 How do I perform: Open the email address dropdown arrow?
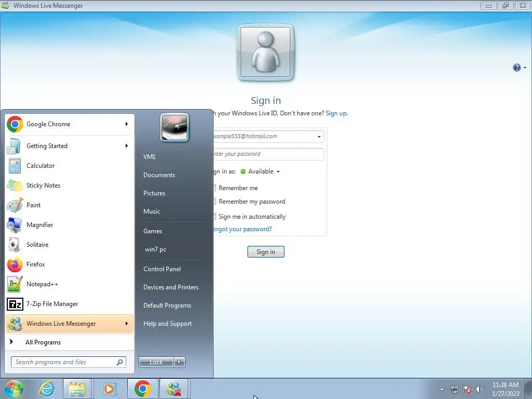click(x=319, y=137)
